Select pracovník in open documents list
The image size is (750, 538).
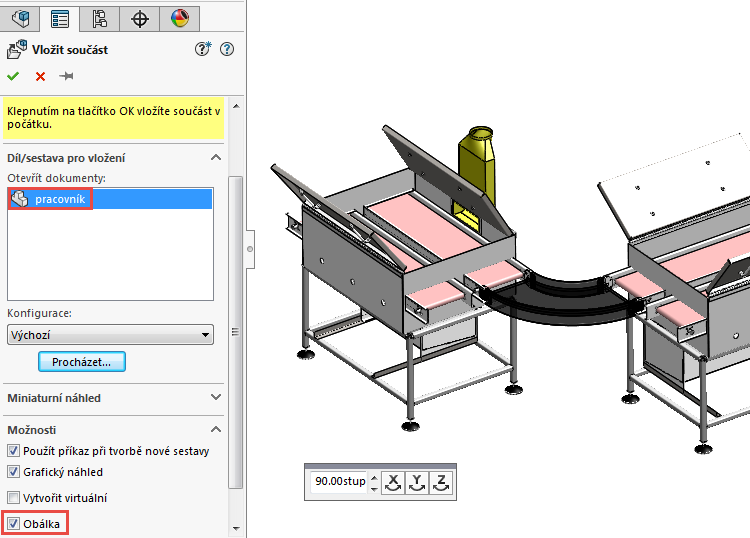[110, 199]
